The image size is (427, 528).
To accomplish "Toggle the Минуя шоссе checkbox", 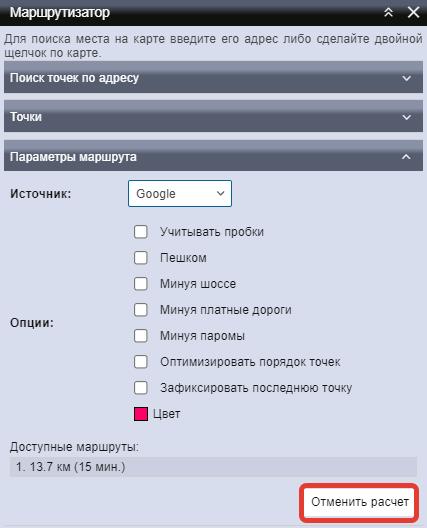I will tap(140, 284).
